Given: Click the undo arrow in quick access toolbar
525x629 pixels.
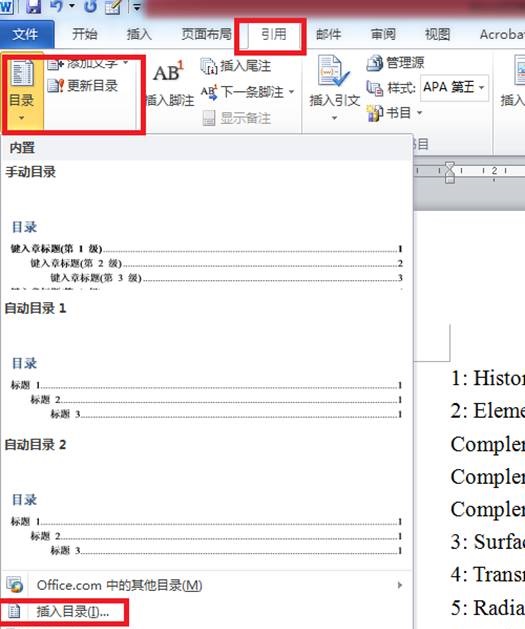Looking at the screenshot, I should pyautogui.click(x=57, y=6).
